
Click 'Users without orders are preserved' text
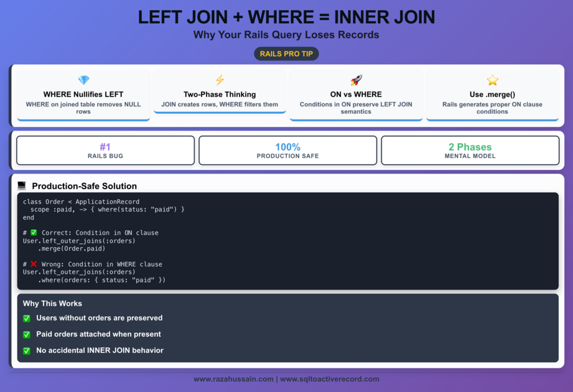coord(100,318)
